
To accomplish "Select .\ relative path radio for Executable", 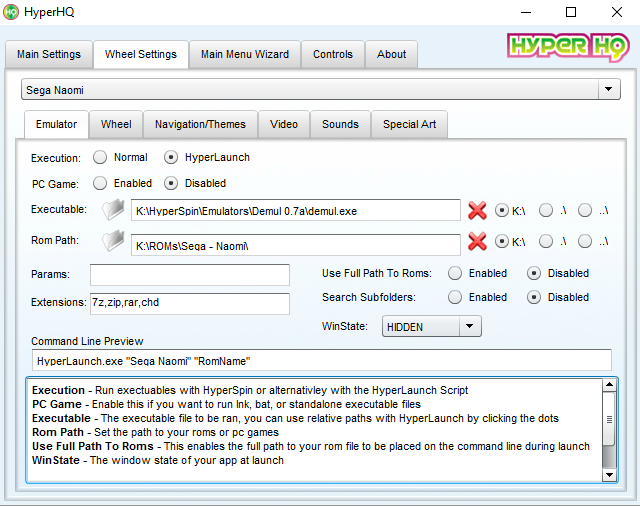I will tap(546, 211).
